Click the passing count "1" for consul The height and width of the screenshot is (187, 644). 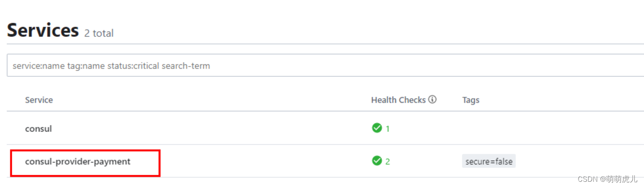pos(388,129)
